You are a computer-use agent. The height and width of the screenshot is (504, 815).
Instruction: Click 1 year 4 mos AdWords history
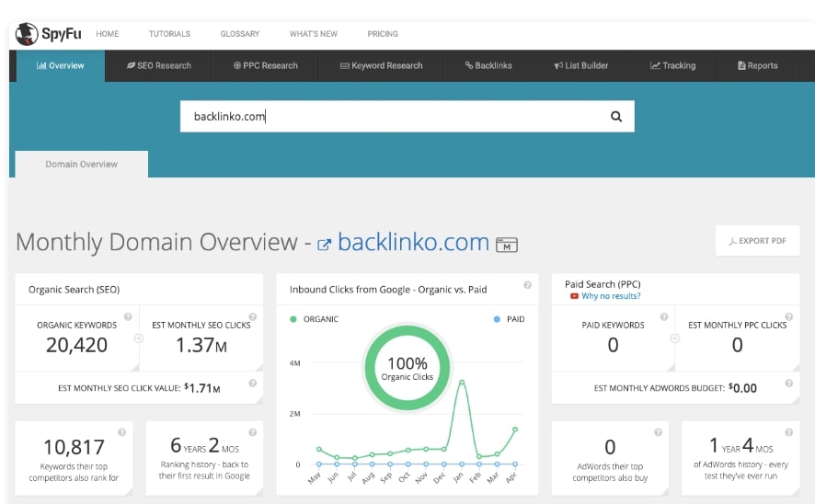740,446
